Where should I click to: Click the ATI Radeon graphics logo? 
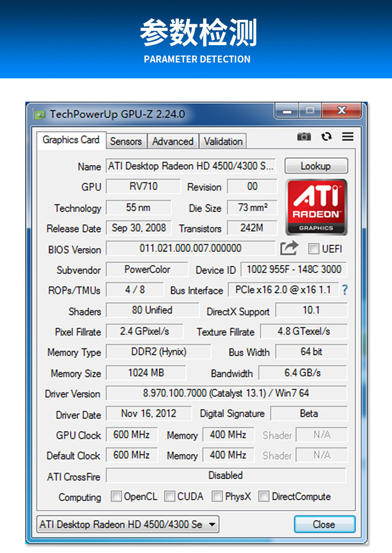point(317,207)
